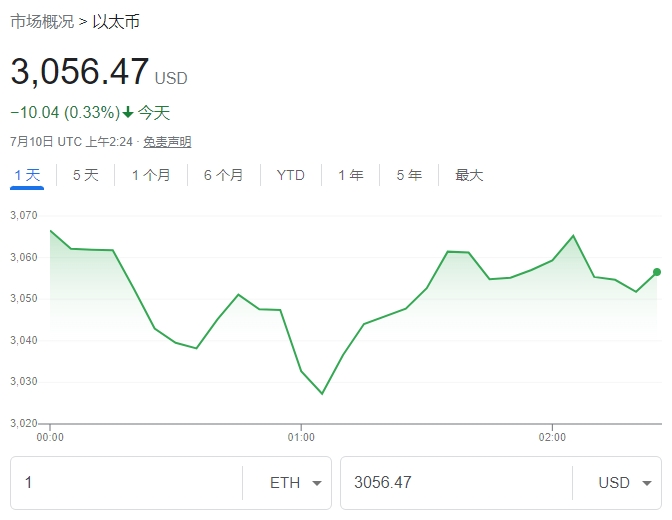Screen dimensions: 672x520
Task: Click the ETH amount input field
Action: point(125,483)
